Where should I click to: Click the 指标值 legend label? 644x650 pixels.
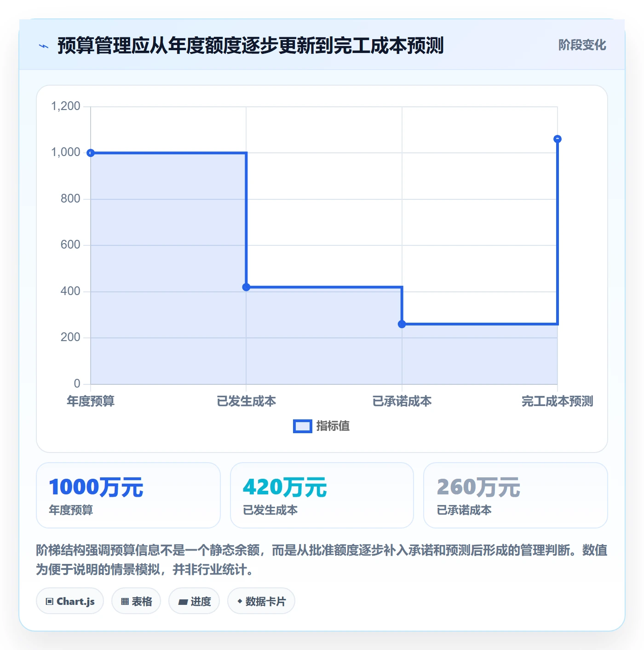tap(333, 426)
